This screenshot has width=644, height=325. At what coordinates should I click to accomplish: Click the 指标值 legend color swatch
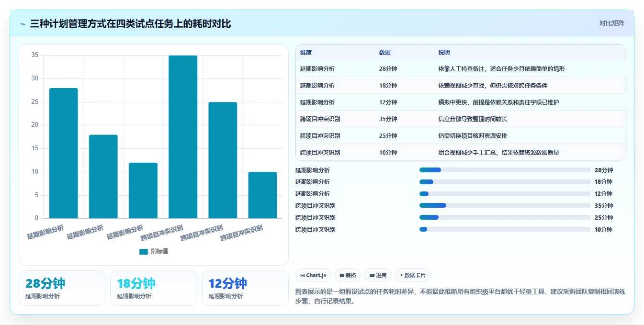point(144,251)
